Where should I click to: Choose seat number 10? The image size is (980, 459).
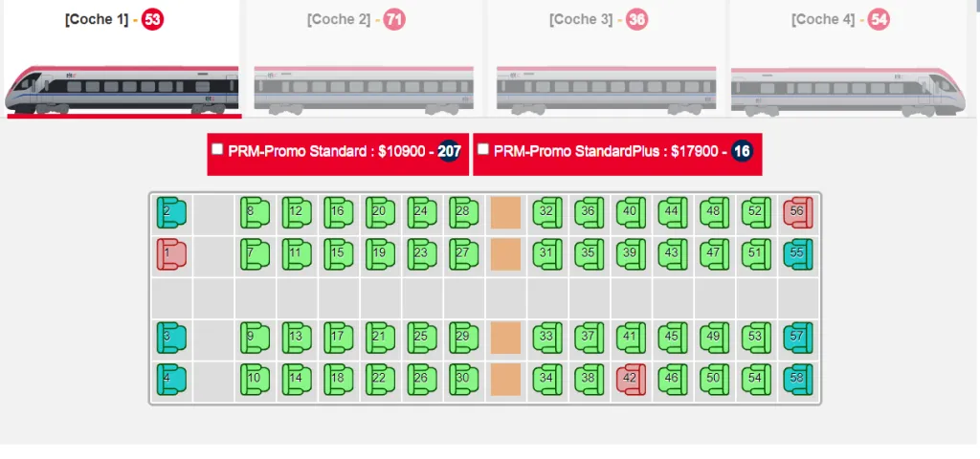pos(255,380)
